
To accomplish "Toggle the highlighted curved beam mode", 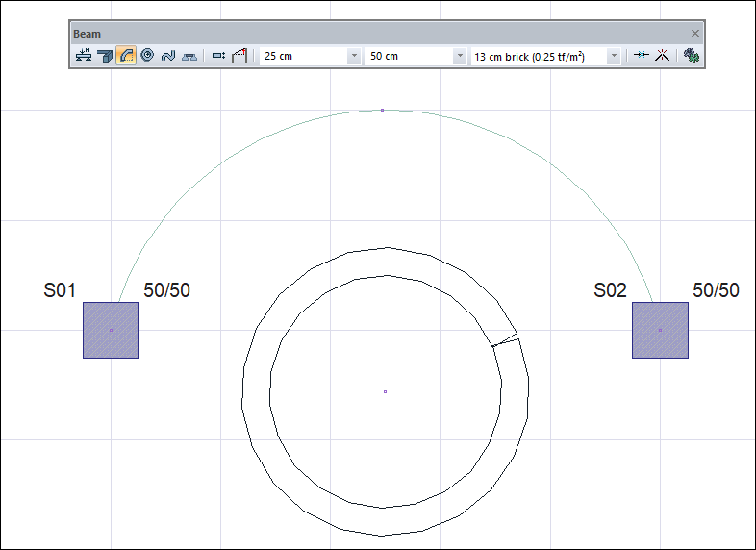I will pos(126,56).
